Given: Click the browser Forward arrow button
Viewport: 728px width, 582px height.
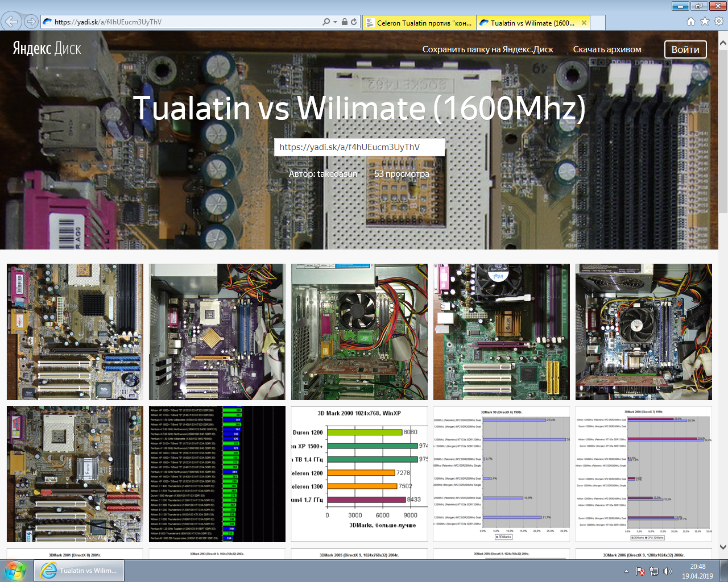Looking at the screenshot, I should click(31, 22).
